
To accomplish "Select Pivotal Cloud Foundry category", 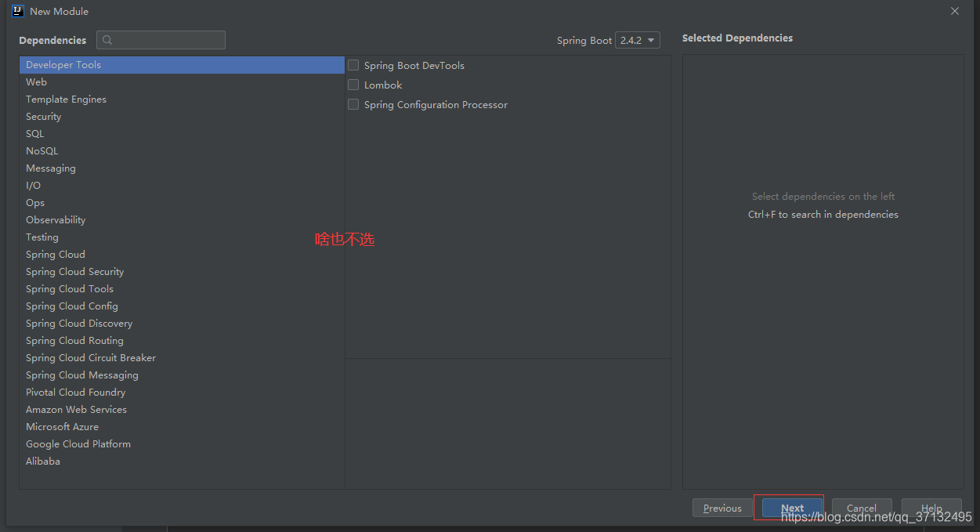I will pos(182,393).
